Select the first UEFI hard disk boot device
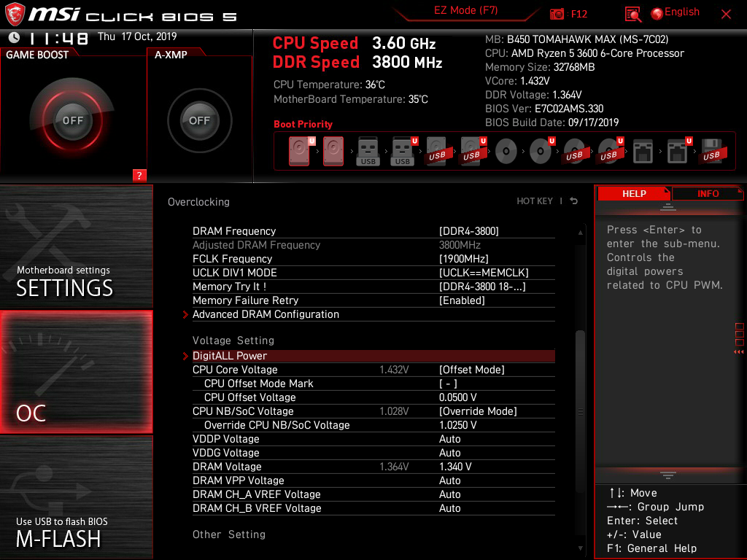The height and width of the screenshot is (560, 747). 302,151
